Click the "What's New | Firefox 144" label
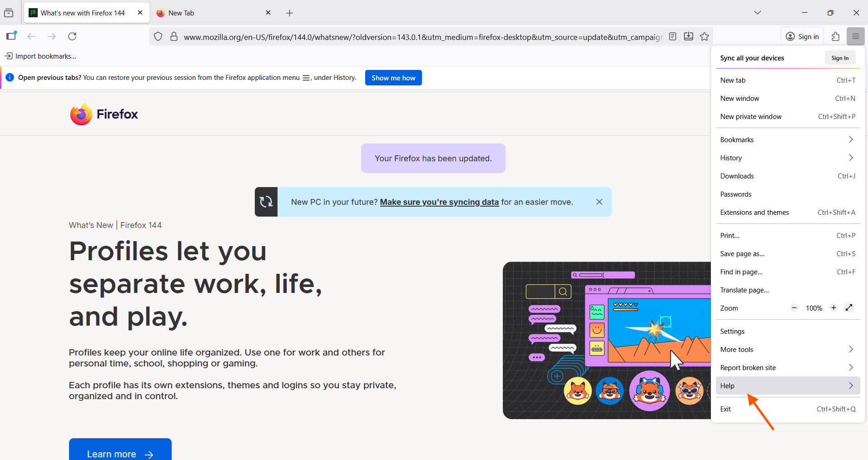 (x=115, y=225)
